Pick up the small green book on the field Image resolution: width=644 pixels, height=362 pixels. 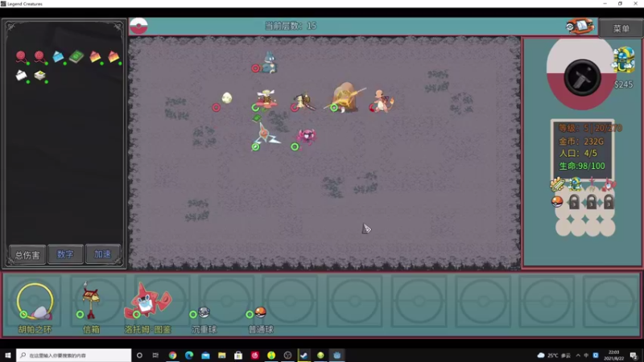coord(257,118)
